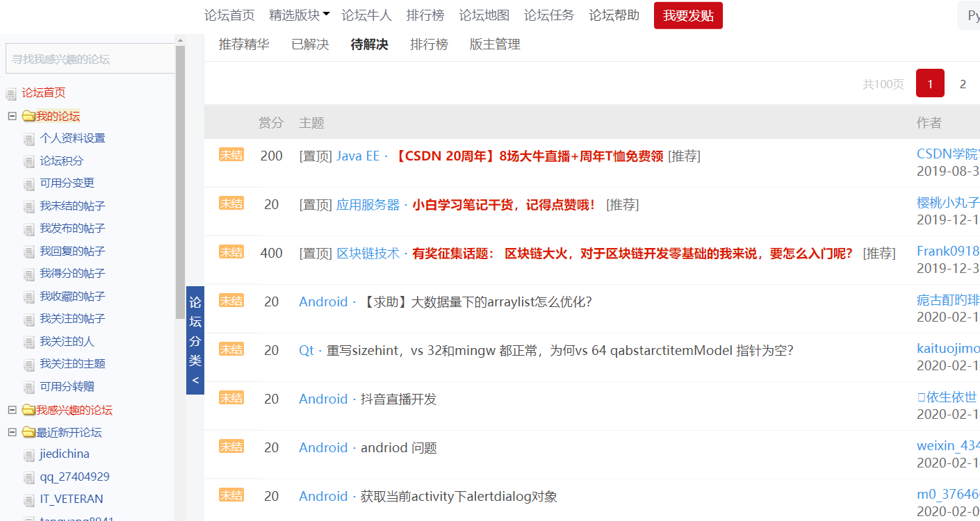Click page icon beside 可用分转赠

coord(28,388)
